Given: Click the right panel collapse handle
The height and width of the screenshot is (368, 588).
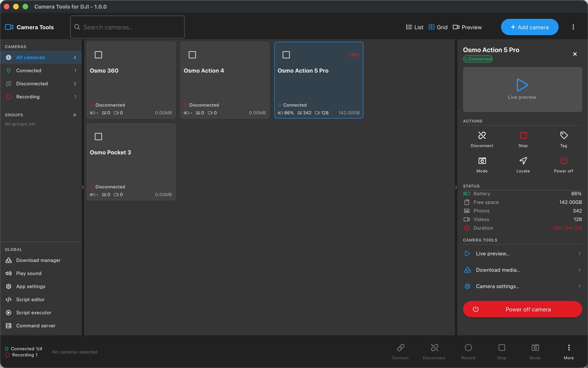Looking at the screenshot, I should pos(456,187).
